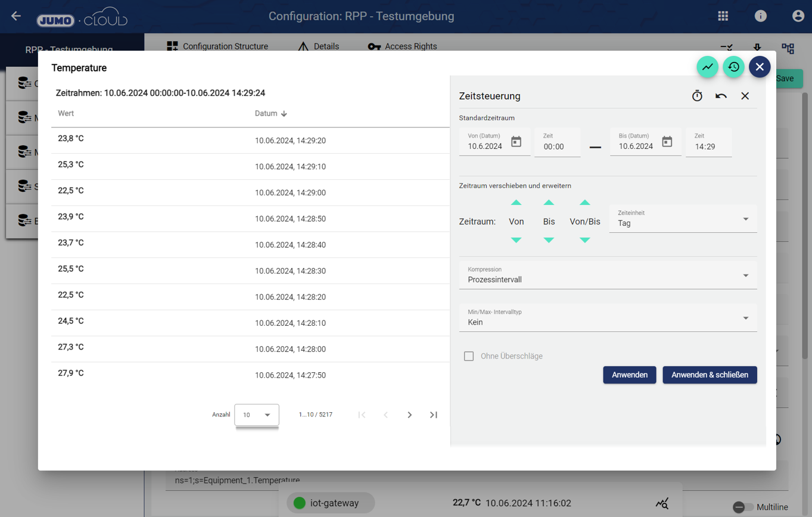Click the undo arrow in Zeitsteuerung
This screenshot has height=517, width=812.
[721, 96]
